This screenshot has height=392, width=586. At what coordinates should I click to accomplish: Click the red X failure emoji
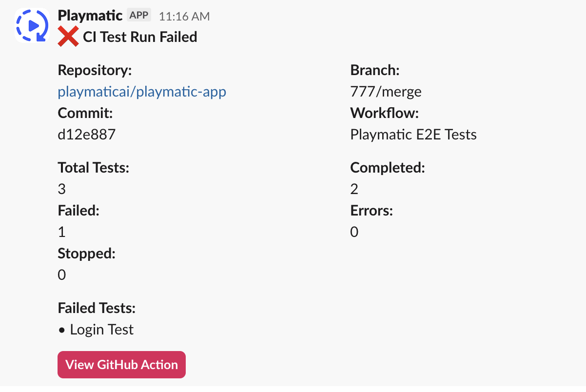click(x=68, y=37)
